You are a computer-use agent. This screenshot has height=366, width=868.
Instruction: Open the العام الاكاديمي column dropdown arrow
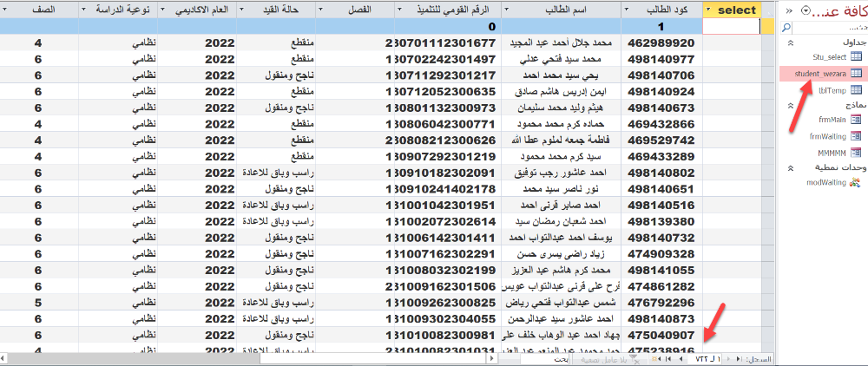click(161, 10)
